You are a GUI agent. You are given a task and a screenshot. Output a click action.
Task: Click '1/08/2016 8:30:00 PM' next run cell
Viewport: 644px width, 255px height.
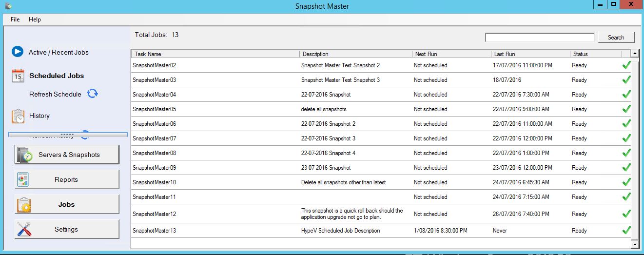click(x=441, y=231)
